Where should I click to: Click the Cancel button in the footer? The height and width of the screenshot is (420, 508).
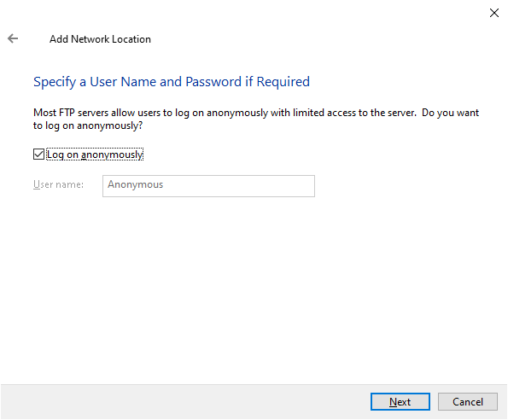click(x=468, y=401)
